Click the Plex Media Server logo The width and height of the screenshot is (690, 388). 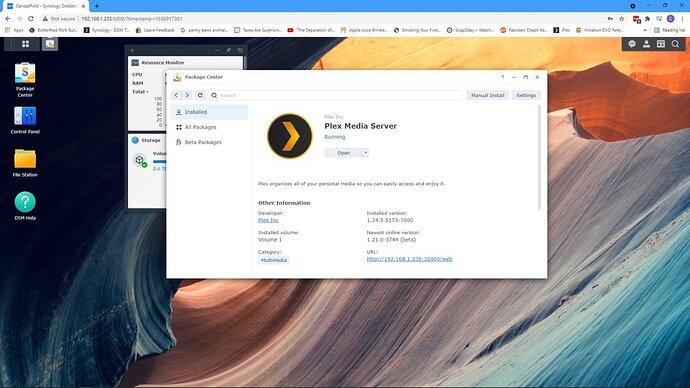[x=290, y=136]
